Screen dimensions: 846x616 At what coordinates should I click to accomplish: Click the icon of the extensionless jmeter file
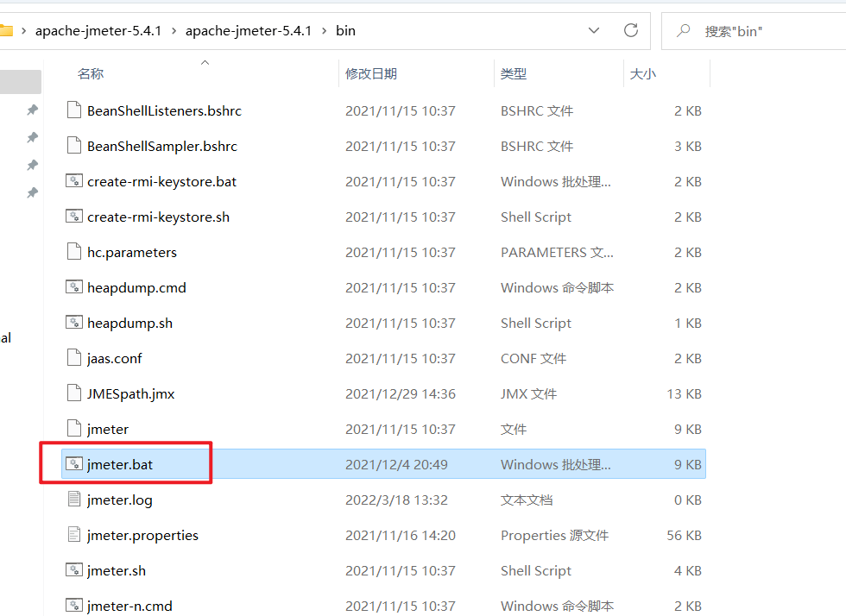[74, 428]
